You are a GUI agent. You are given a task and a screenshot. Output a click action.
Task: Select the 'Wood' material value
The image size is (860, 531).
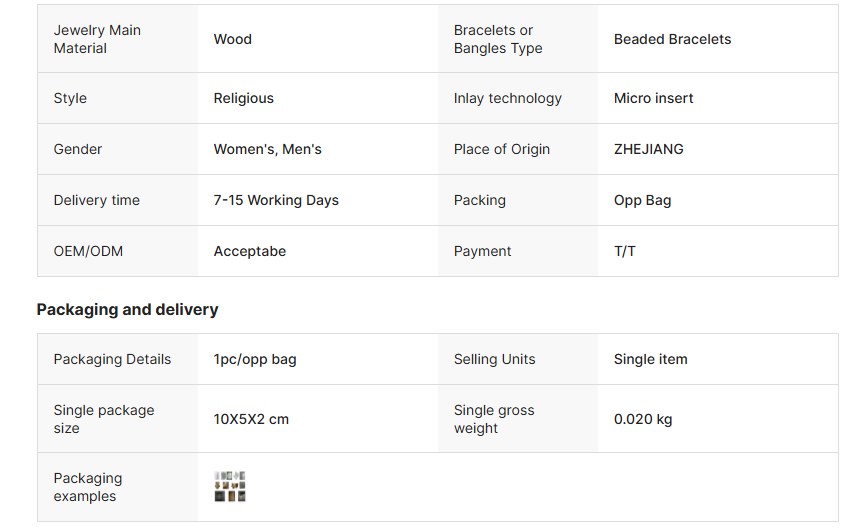tap(233, 39)
